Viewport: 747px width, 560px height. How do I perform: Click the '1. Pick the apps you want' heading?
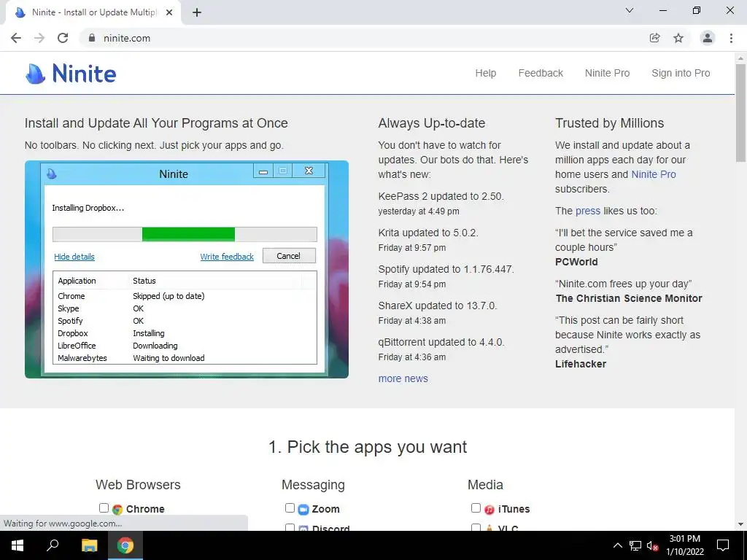tap(368, 447)
